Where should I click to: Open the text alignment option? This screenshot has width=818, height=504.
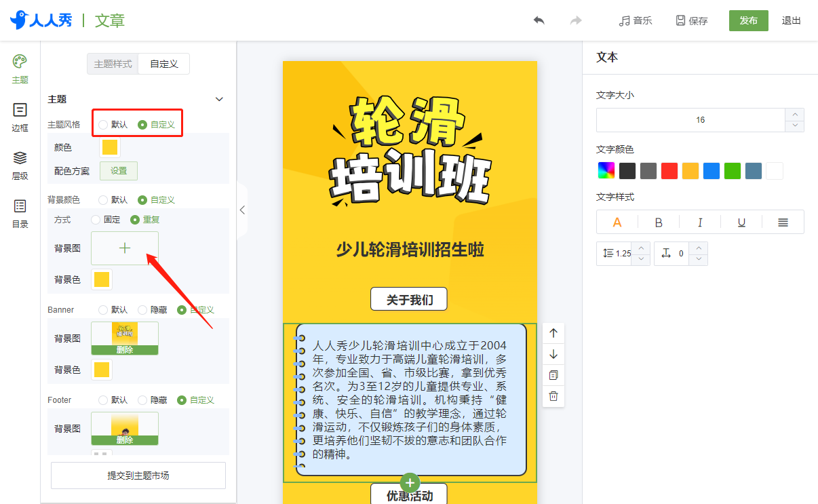(x=783, y=222)
